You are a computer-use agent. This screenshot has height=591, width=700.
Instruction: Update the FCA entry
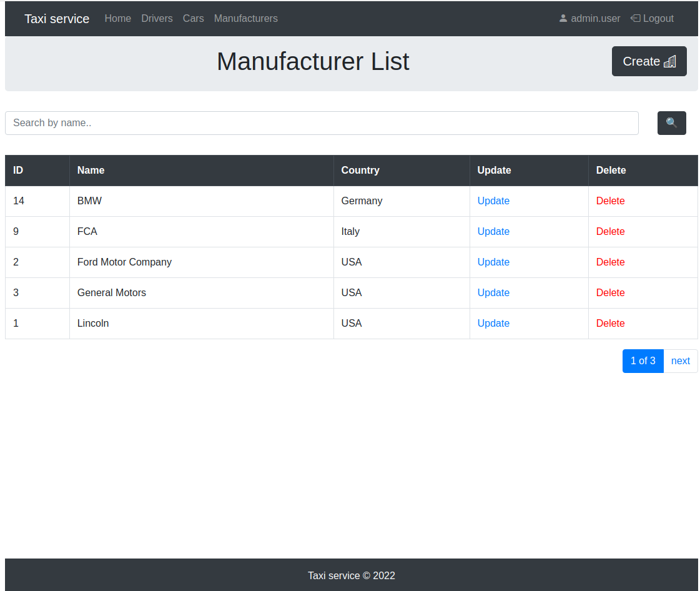(x=493, y=231)
